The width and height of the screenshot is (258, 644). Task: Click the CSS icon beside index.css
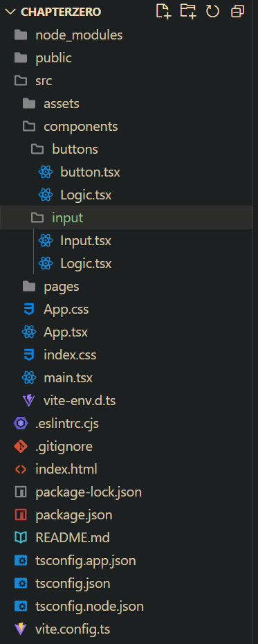click(29, 355)
